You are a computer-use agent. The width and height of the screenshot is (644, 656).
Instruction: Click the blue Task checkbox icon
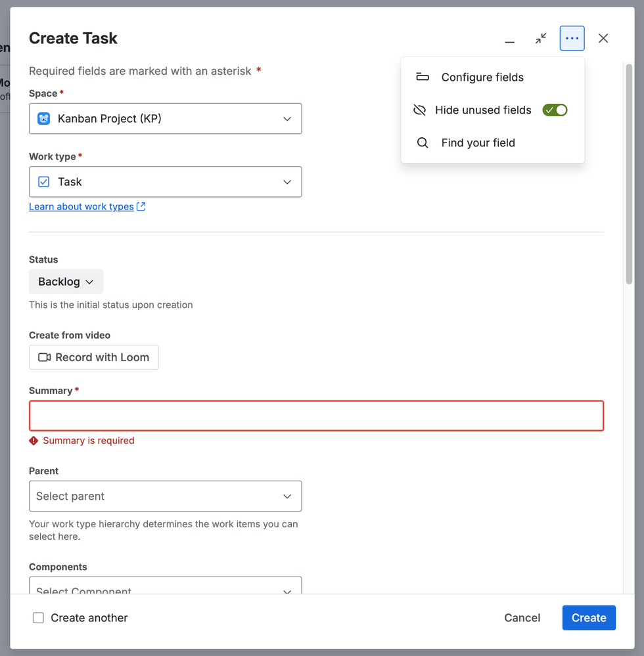click(43, 182)
